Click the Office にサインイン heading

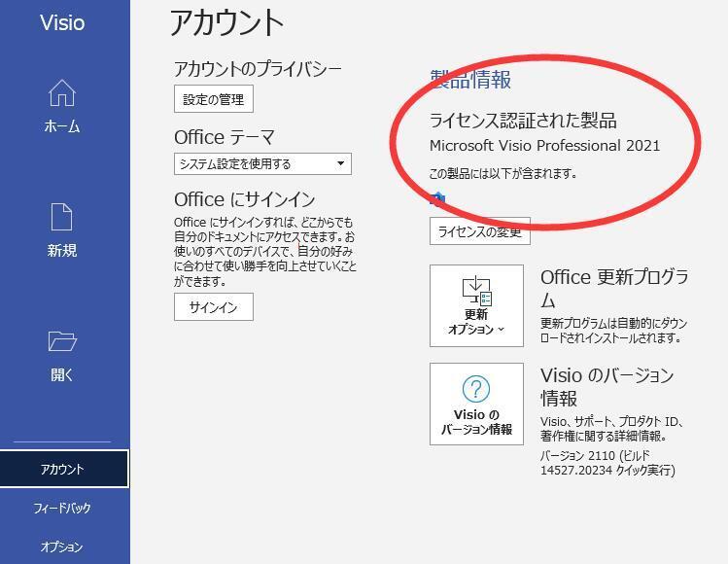coord(245,199)
